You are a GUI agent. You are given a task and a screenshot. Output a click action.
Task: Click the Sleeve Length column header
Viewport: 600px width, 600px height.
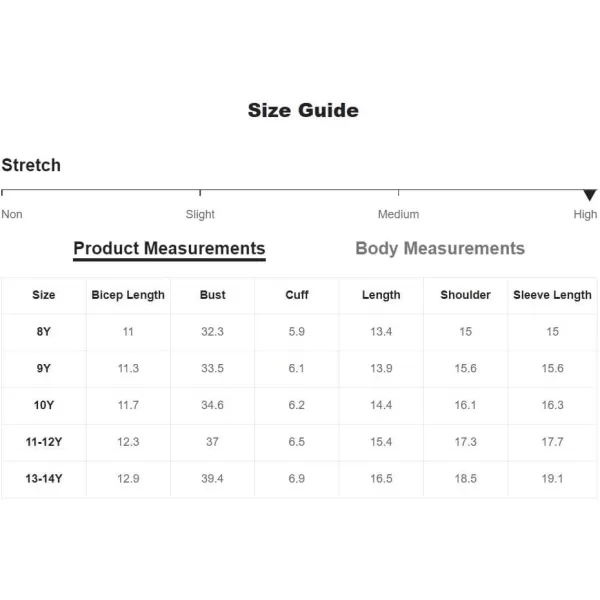pos(552,295)
